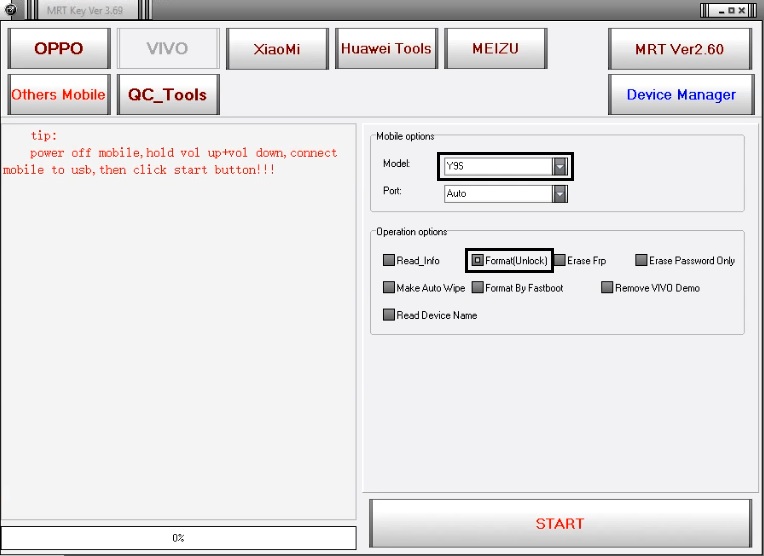Viewport: 764px width, 556px height.
Task: Open the MEIZU tools section
Action: pyautogui.click(x=496, y=48)
